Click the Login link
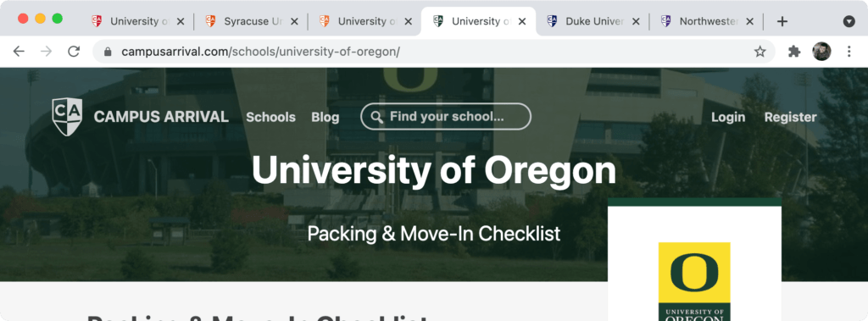Viewport: 868px width, 321px height. coord(728,118)
